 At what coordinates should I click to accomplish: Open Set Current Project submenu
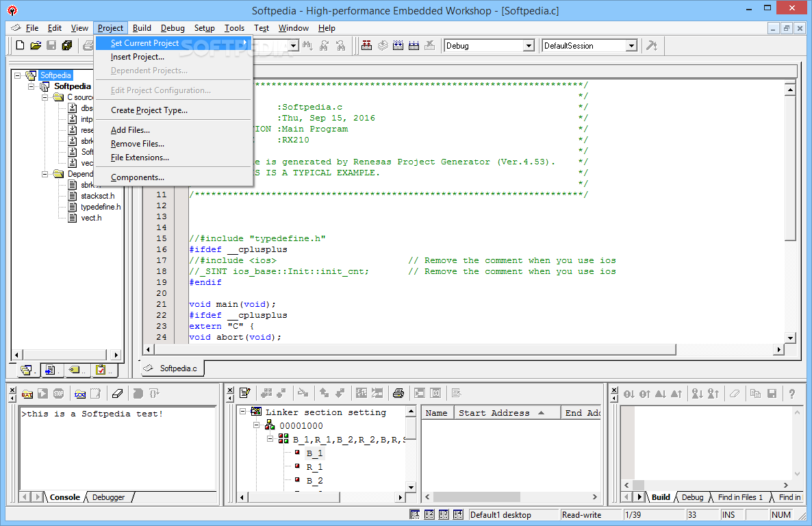click(x=173, y=43)
